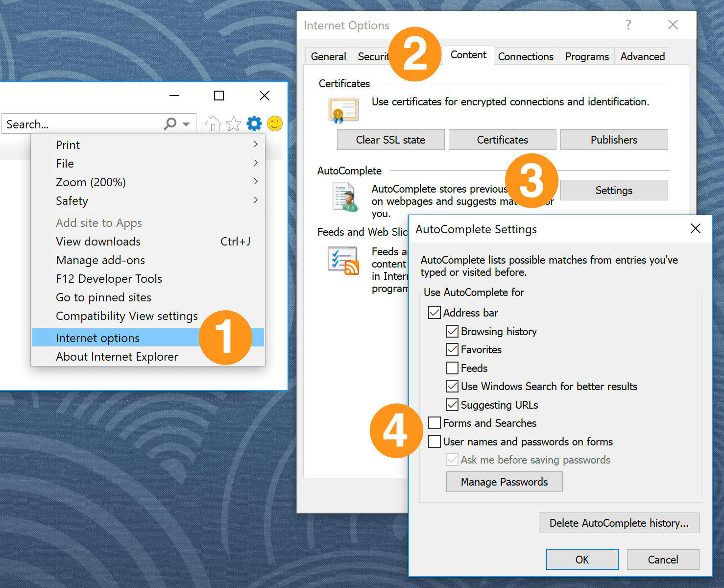The image size is (724, 588).
Task: Open AutoComplete Settings button
Action: (614, 190)
